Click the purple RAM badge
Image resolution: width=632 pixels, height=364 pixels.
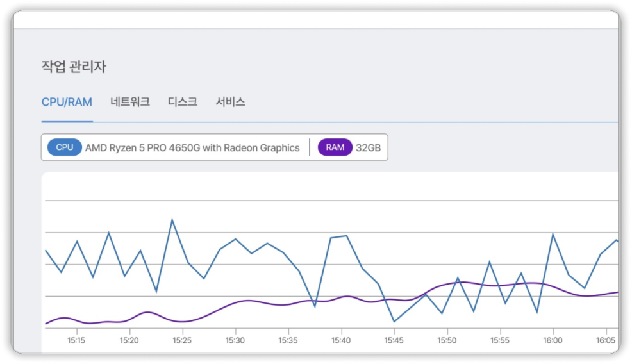(335, 147)
